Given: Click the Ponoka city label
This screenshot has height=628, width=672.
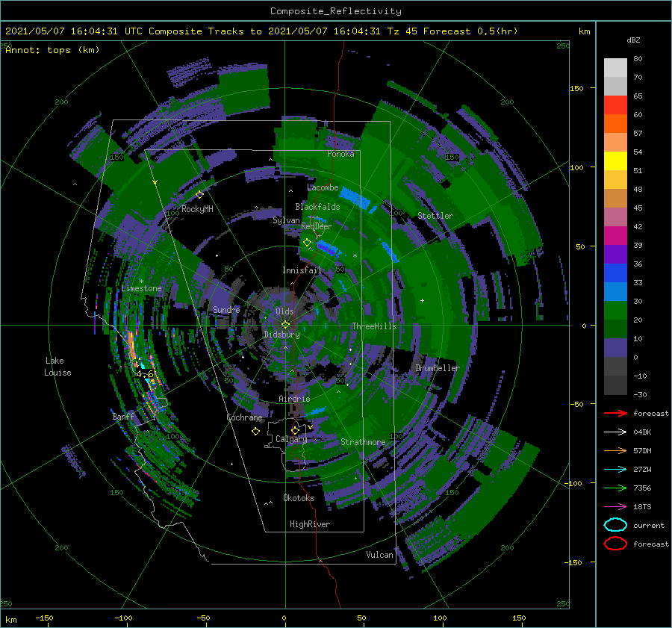Looking at the screenshot, I should 340,154.
